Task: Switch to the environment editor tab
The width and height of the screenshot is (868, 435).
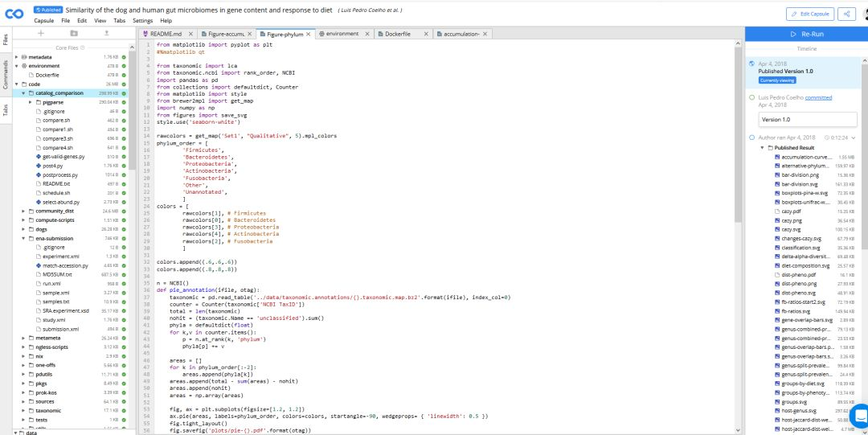Action: (342, 34)
